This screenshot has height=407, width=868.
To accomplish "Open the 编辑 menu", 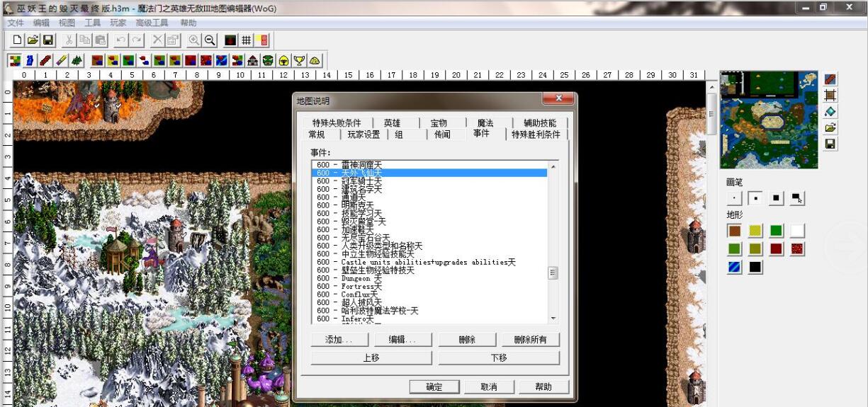I will [x=41, y=23].
